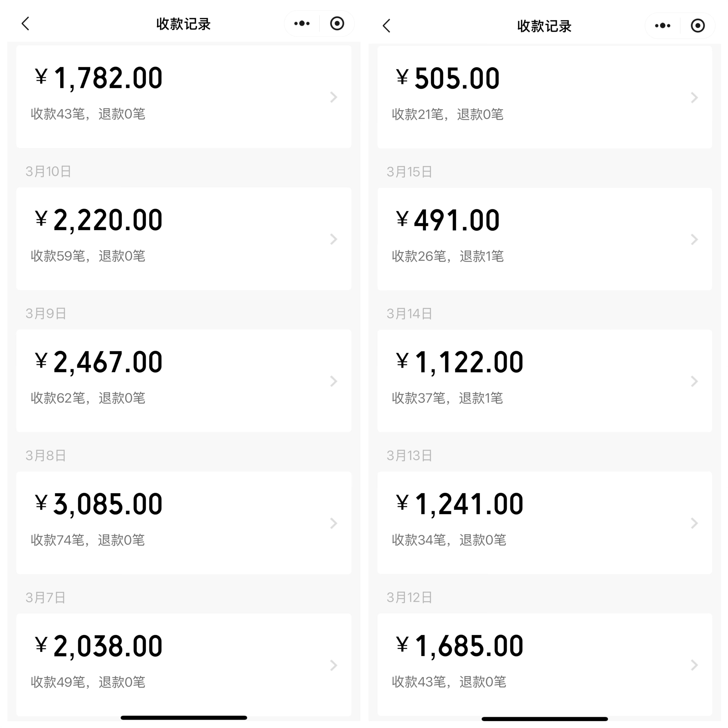Open the three-dot menu in right panel
The height and width of the screenshot is (728, 728).
coord(662,26)
